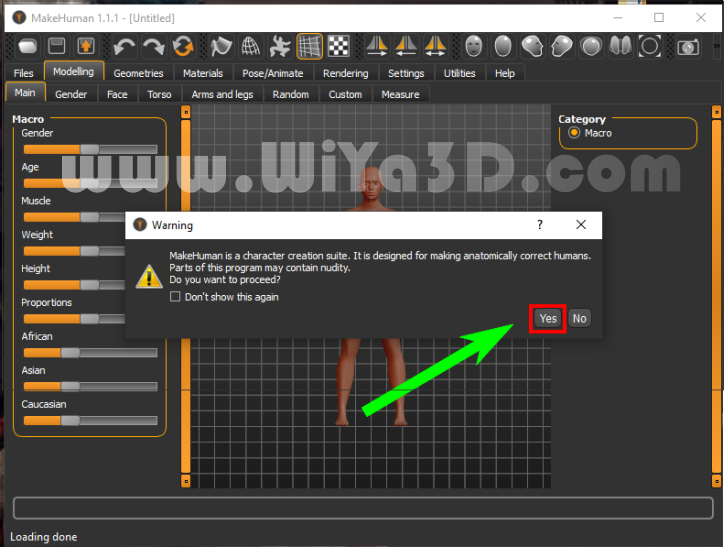The height and width of the screenshot is (547, 724).
Task: Click the toolbar overflow arrows at the far right end
Action: coord(716,46)
